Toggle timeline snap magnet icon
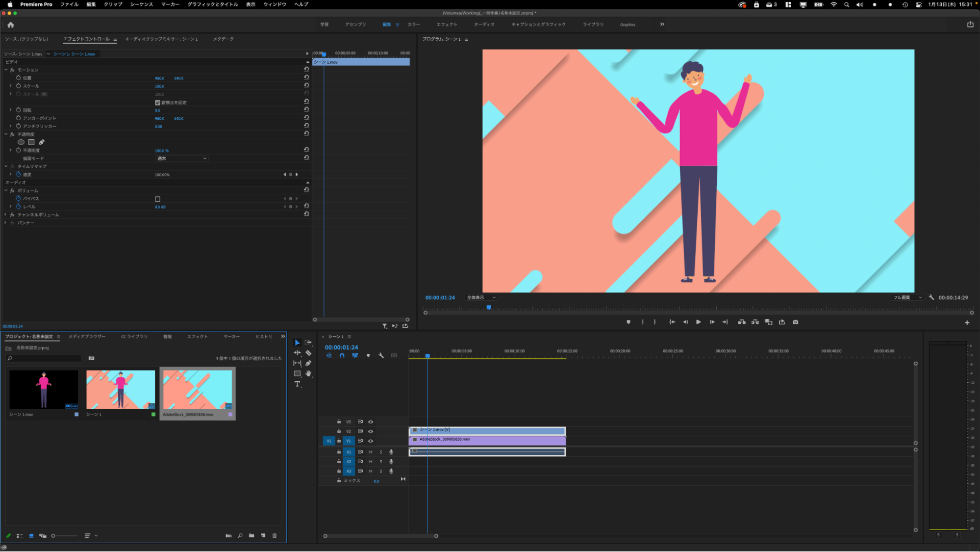 tap(342, 355)
